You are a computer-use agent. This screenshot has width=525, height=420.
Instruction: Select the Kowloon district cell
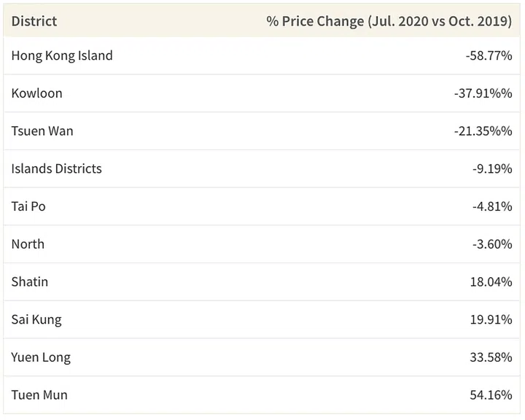37,93
